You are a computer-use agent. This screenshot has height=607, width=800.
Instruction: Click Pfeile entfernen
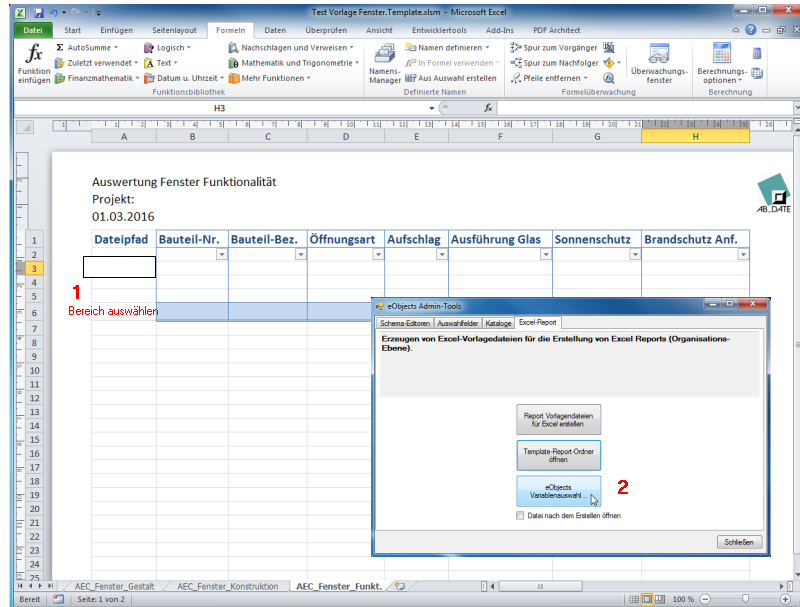549,78
